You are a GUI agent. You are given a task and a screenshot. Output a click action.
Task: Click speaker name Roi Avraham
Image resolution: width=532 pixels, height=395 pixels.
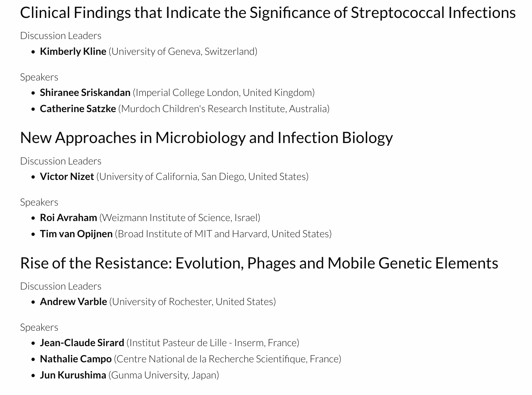(x=69, y=218)
